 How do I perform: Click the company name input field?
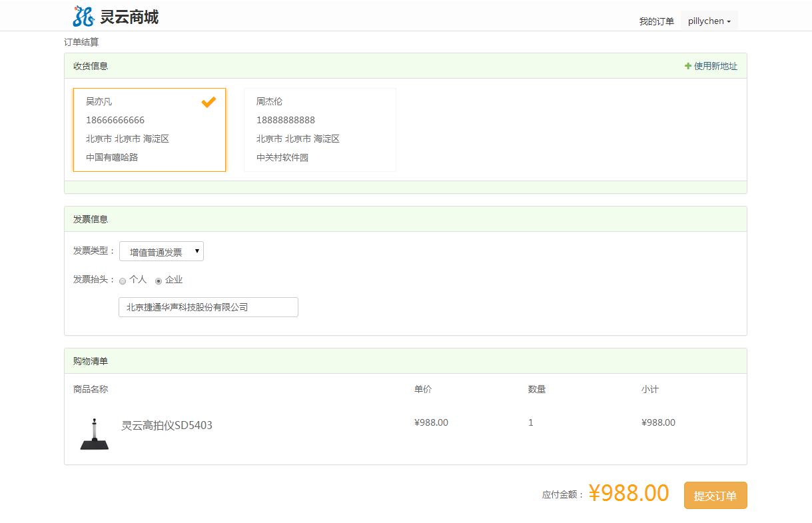[x=208, y=307]
